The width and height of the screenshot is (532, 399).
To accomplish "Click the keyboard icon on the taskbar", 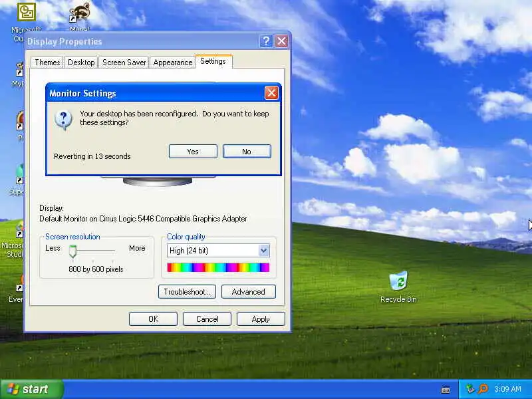I will pyautogui.click(x=446, y=390).
